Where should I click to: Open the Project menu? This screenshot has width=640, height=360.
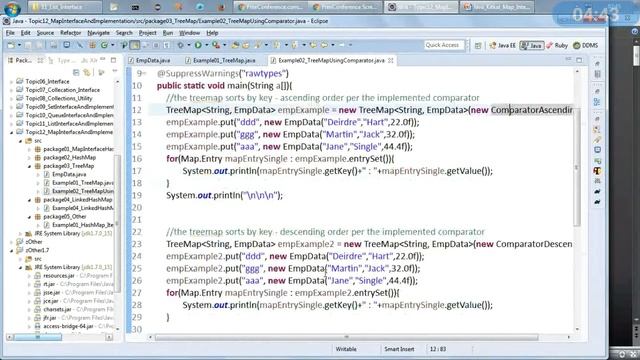(147, 33)
